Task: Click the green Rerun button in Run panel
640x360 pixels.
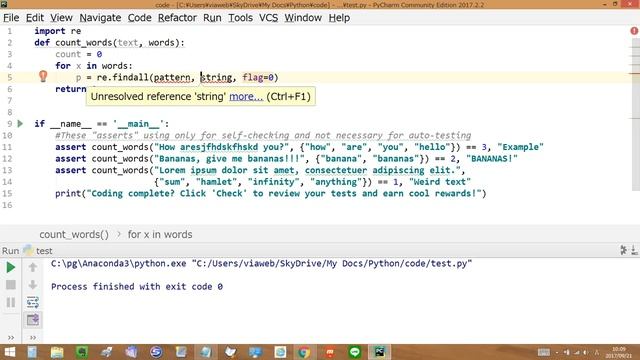Action: [x=11, y=267]
